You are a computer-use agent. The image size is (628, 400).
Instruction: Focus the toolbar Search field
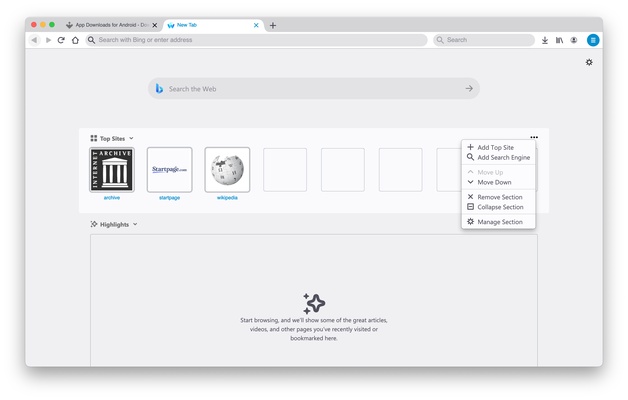(484, 40)
